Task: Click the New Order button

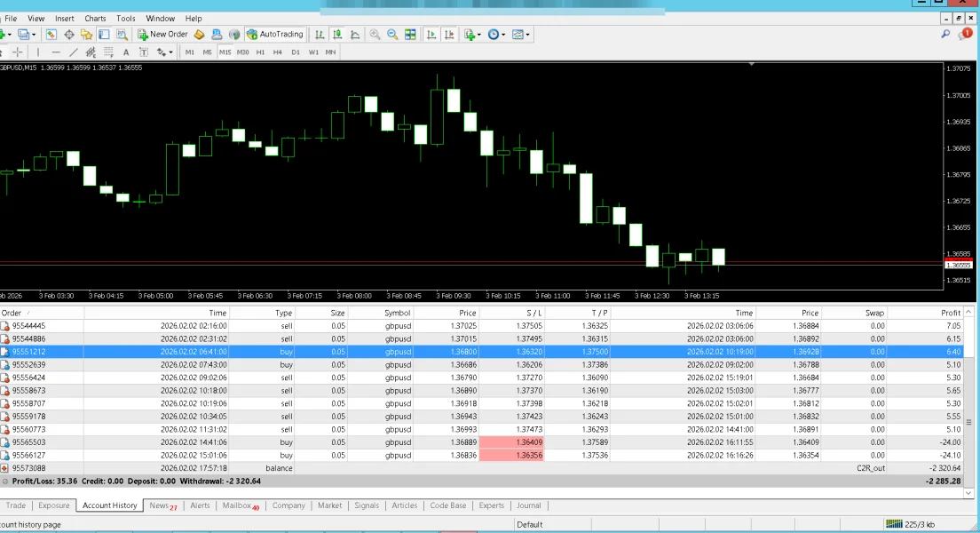Action: pos(162,35)
